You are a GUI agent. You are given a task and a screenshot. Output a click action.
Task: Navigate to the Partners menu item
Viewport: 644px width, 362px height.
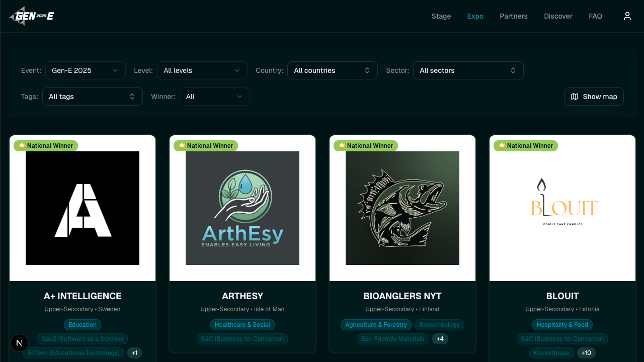coord(514,16)
